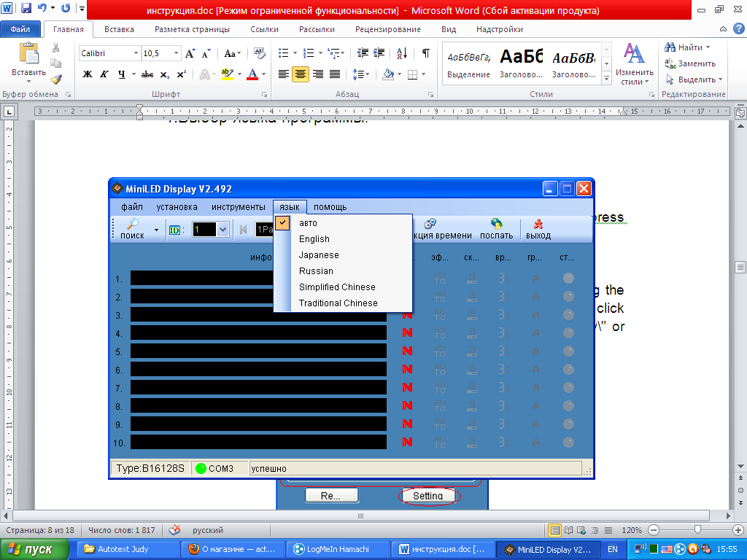Click Заменить (Replace) button

(x=690, y=63)
